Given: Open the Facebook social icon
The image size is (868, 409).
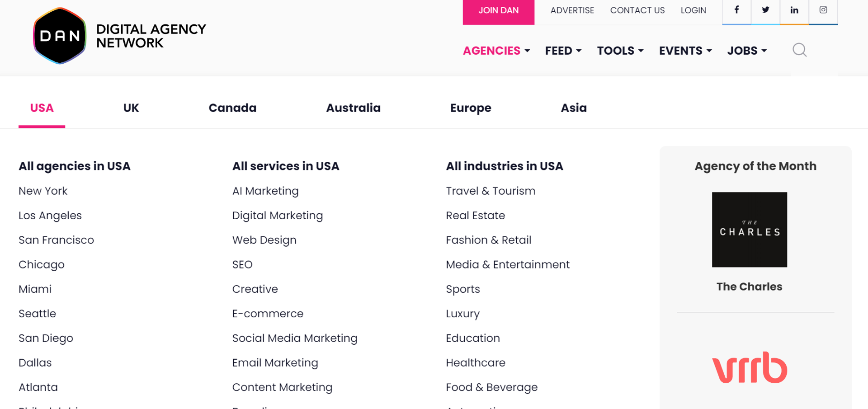Looking at the screenshot, I should (x=736, y=10).
